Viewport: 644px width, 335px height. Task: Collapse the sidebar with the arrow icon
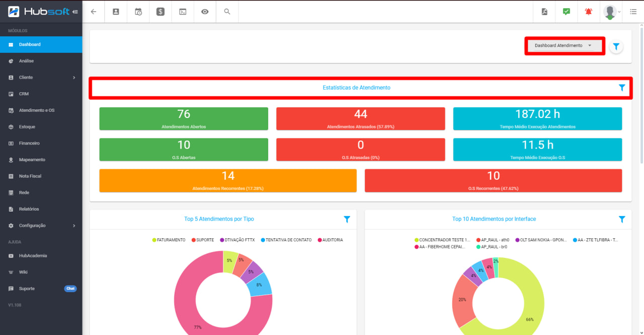coord(75,12)
